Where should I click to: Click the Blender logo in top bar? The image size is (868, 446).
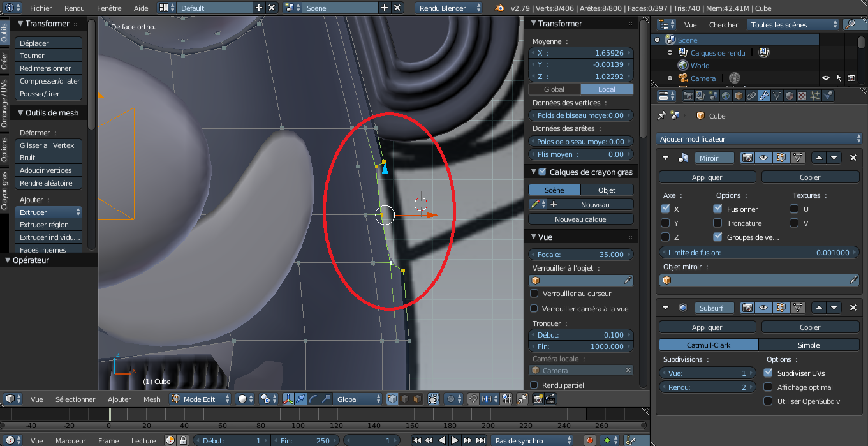click(x=501, y=8)
